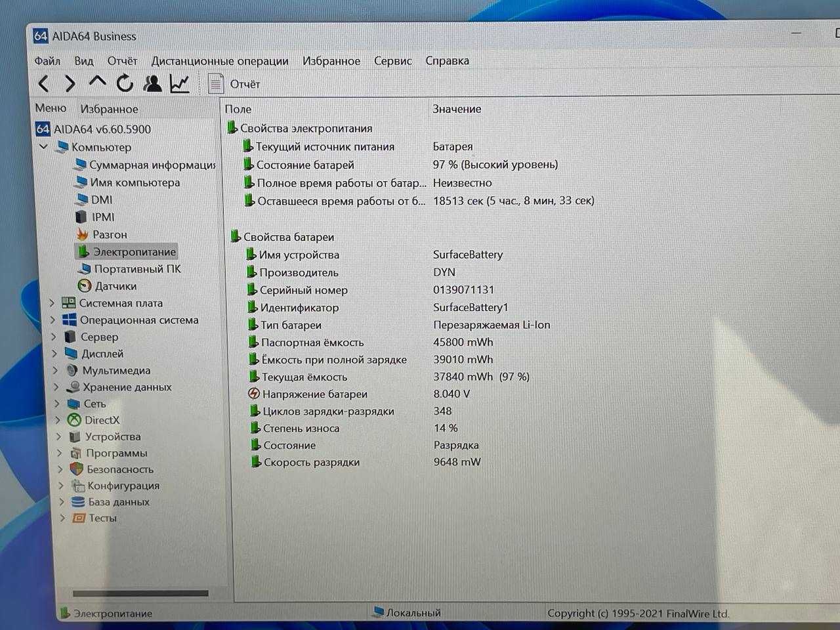Click the Безопасность shield icon
The width and height of the screenshot is (840, 630).
pos(77,469)
